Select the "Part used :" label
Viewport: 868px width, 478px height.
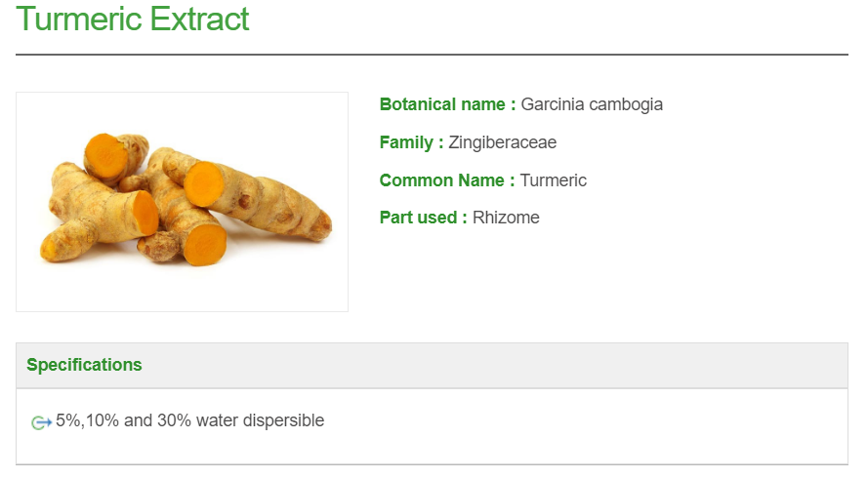point(423,218)
